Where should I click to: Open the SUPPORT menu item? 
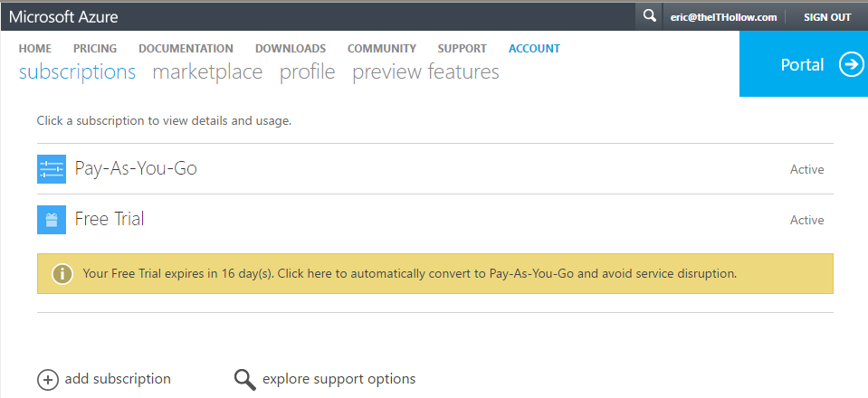pos(462,49)
